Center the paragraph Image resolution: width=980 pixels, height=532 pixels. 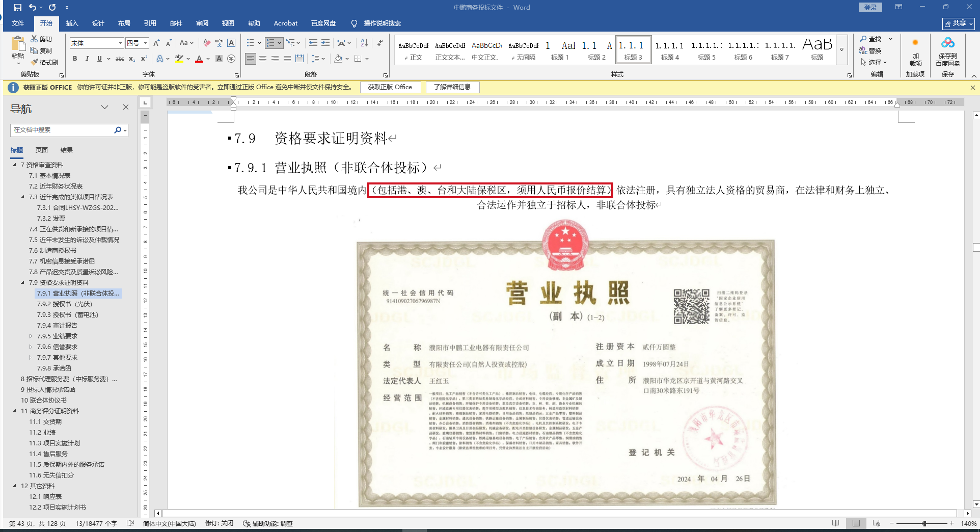coord(263,59)
